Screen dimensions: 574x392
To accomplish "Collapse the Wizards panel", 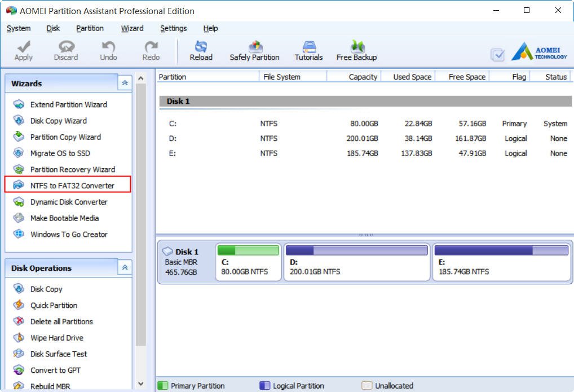I will [x=125, y=83].
